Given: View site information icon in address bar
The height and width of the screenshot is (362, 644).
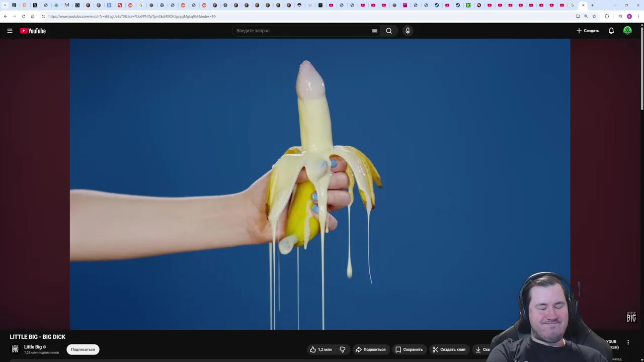Looking at the screenshot, I should click(43, 16).
